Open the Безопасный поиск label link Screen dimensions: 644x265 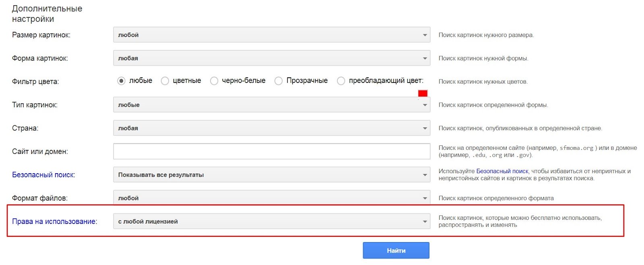43,175
